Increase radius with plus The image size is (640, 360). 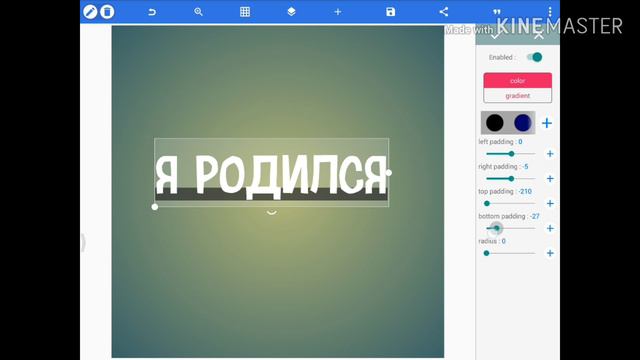[550, 253]
